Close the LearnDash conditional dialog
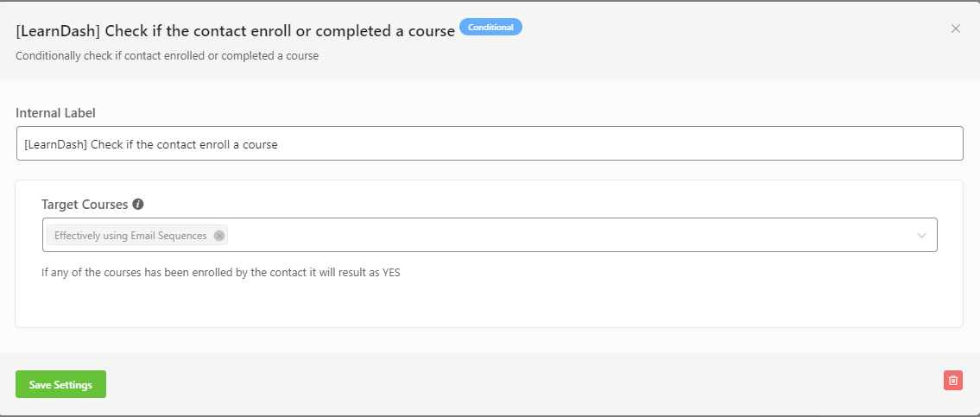This screenshot has height=417, width=980. pyautogui.click(x=955, y=28)
